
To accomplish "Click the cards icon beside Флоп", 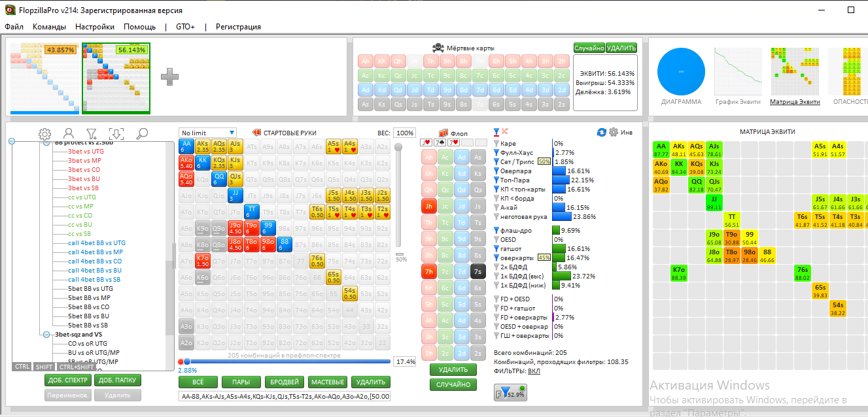I will [x=443, y=133].
